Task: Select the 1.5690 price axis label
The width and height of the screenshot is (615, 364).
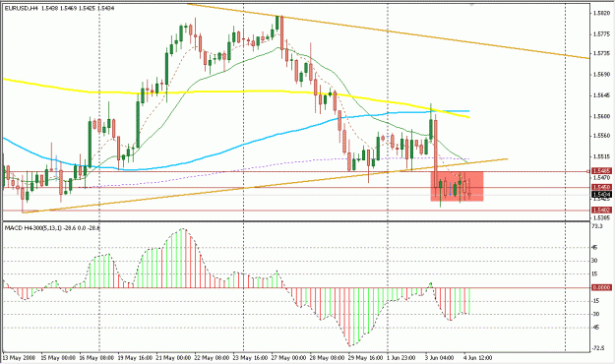Action: pyautogui.click(x=602, y=74)
